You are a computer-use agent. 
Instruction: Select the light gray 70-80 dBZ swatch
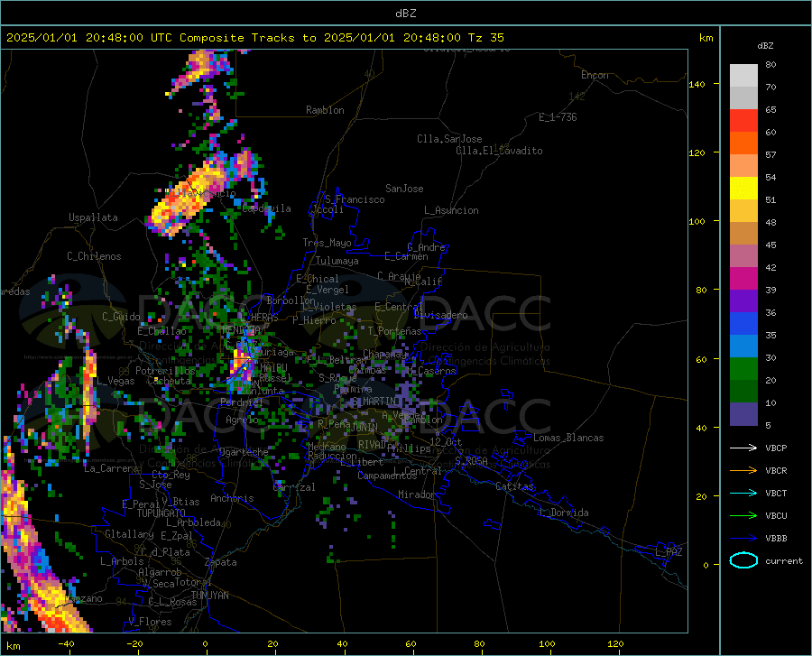tap(743, 76)
